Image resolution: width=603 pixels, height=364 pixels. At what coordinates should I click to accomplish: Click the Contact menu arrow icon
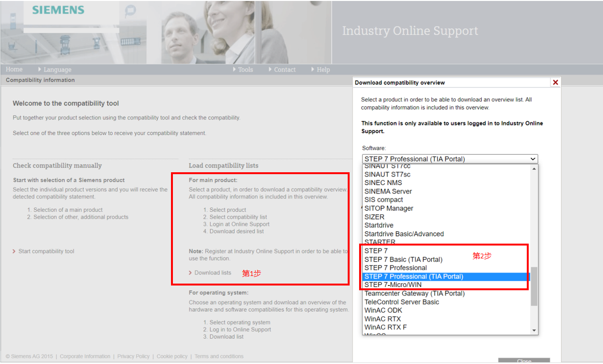(x=270, y=69)
